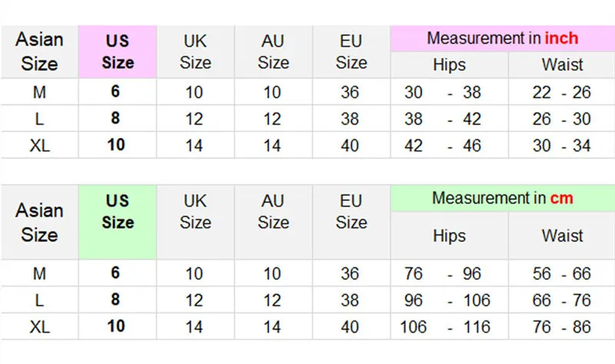The height and width of the screenshot is (364, 615).
Task: Click the Hips header in the inch table
Action: tap(449, 65)
